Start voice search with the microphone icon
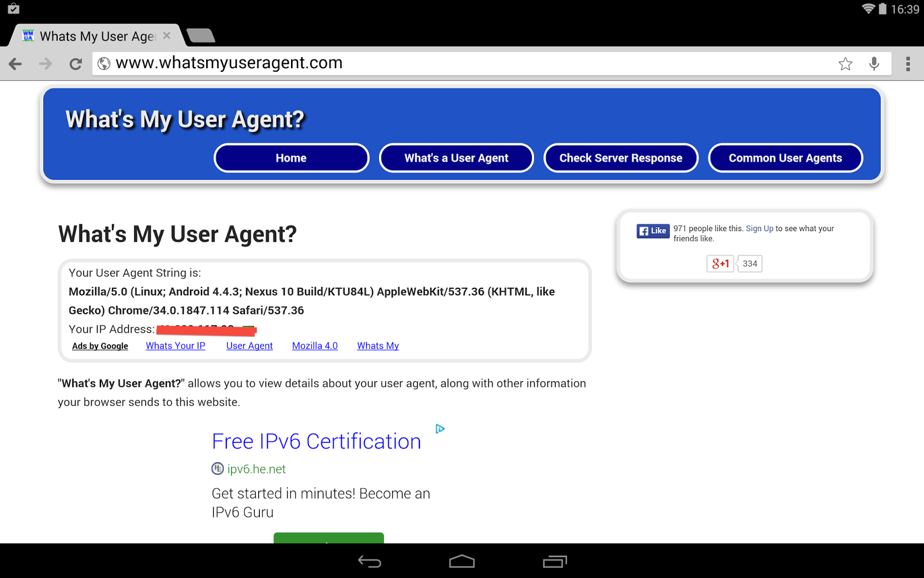This screenshot has height=578, width=924. click(874, 64)
